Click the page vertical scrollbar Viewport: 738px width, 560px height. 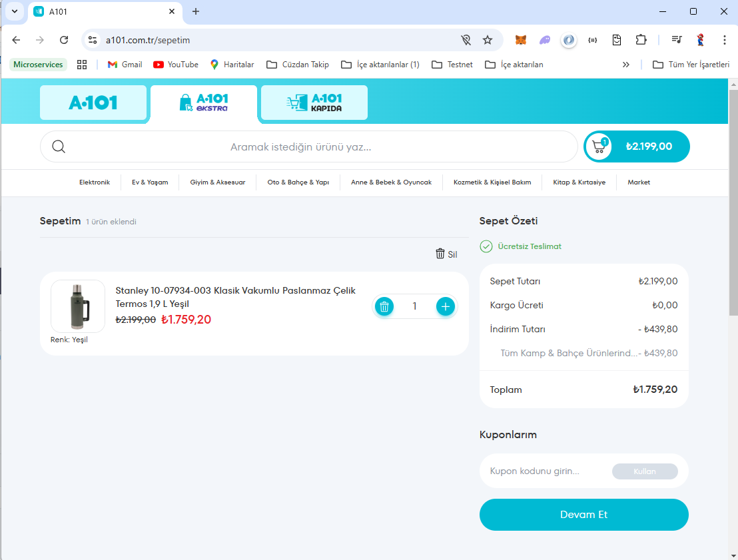(x=733, y=202)
